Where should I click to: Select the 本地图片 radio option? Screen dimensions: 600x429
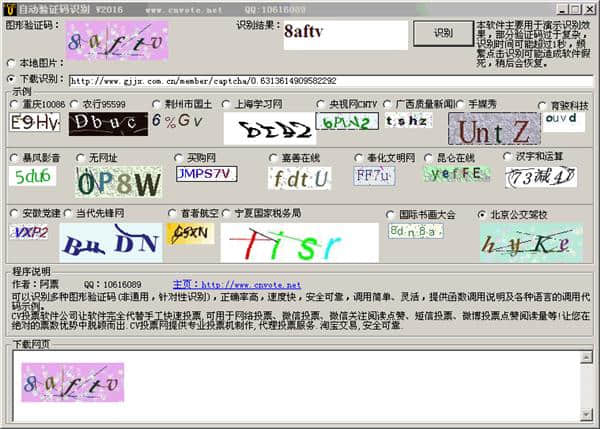(12, 62)
